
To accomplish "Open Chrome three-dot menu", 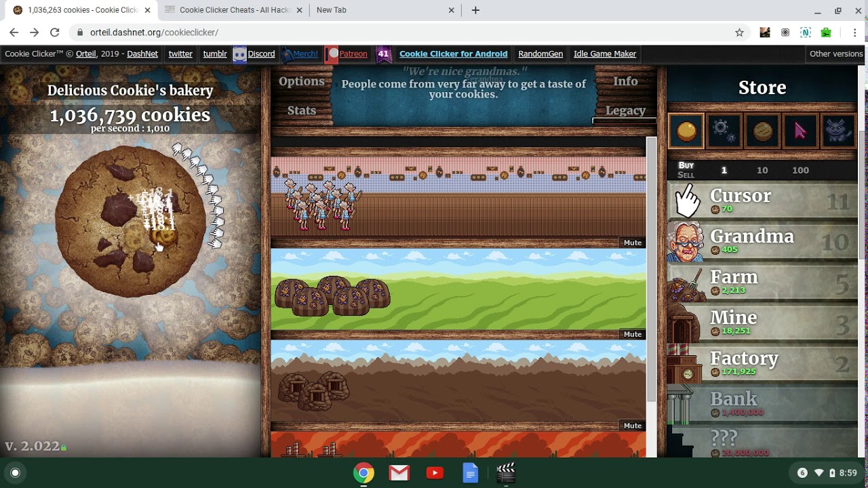I will 855,32.
